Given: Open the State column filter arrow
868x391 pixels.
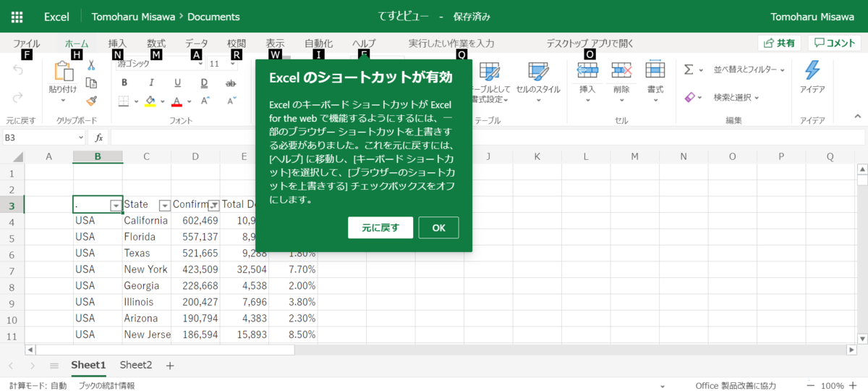Looking at the screenshot, I should [x=164, y=206].
